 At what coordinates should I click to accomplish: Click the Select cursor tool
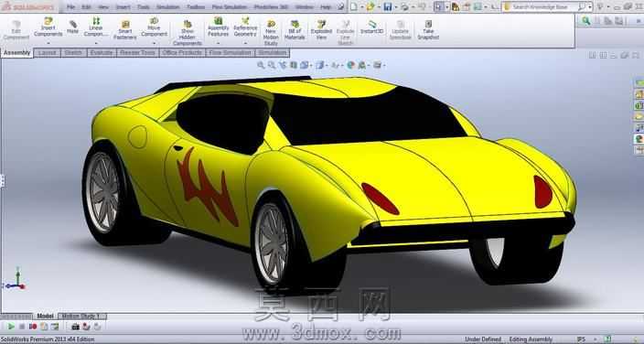[x=439, y=6]
